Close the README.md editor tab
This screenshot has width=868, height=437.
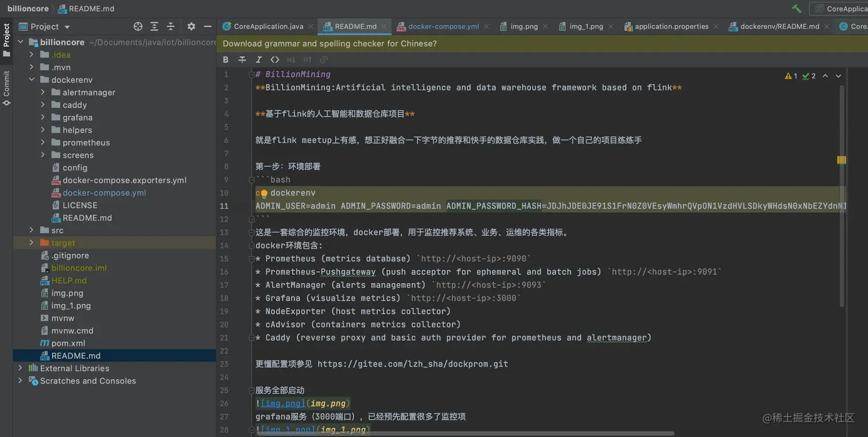384,26
